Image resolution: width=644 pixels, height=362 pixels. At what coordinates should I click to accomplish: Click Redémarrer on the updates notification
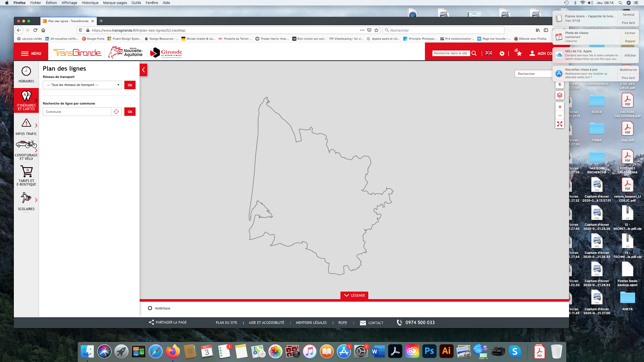click(x=628, y=70)
